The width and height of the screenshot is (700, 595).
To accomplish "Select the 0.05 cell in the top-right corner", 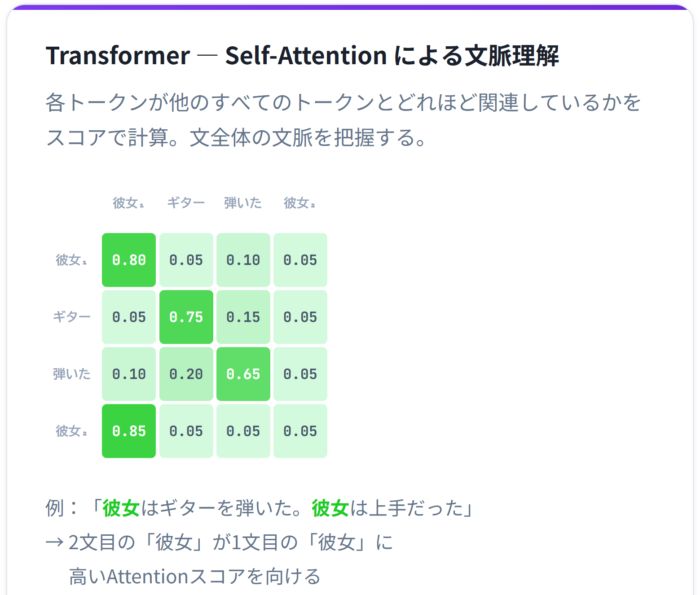I will coord(300,260).
